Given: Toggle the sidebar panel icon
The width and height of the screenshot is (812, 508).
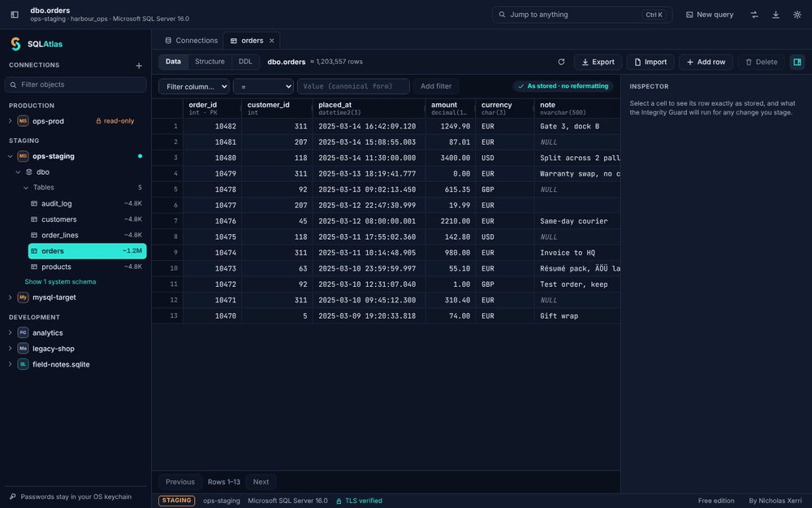Looking at the screenshot, I should pos(15,15).
